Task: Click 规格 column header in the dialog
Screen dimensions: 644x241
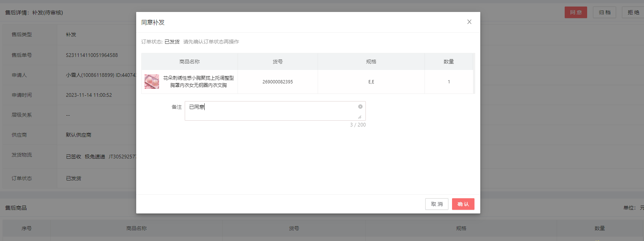Action: pos(371,62)
